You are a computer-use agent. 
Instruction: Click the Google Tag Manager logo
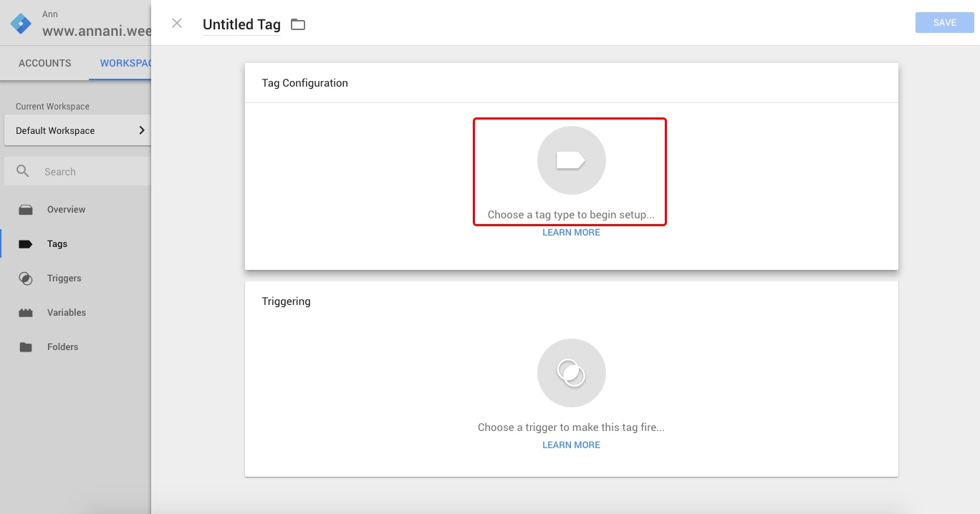tap(21, 24)
